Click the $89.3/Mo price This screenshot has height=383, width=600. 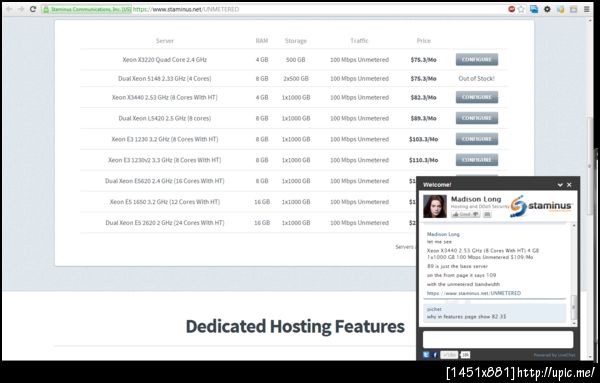pos(423,118)
